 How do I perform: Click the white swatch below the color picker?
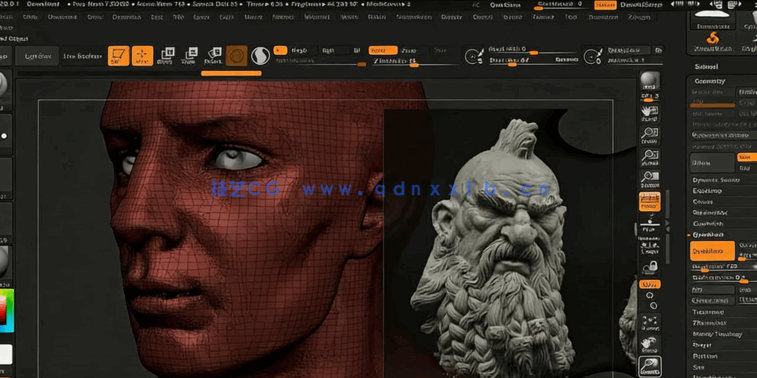coord(5,354)
